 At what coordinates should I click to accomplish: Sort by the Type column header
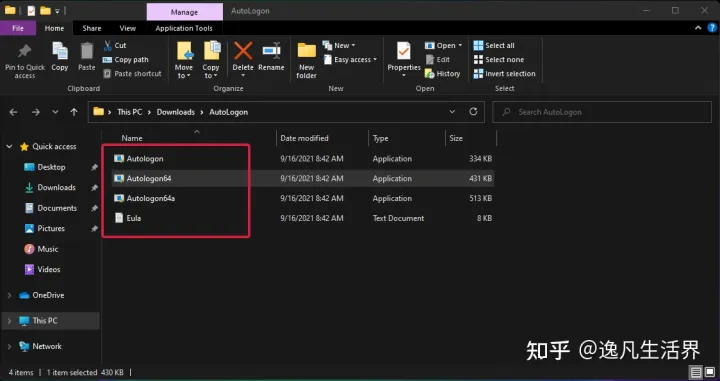[381, 138]
